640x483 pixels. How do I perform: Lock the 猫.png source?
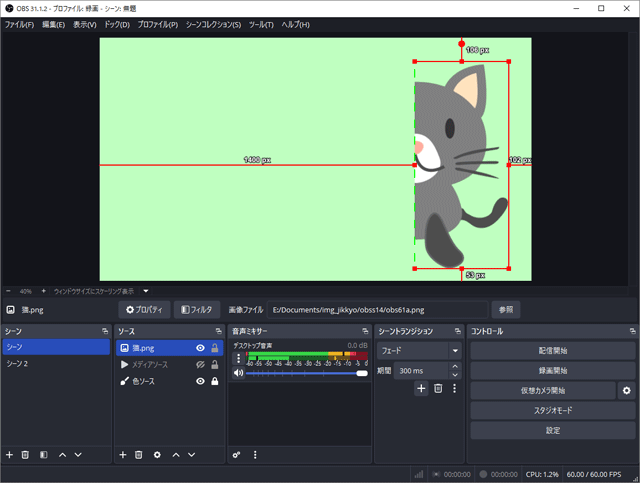(215, 348)
